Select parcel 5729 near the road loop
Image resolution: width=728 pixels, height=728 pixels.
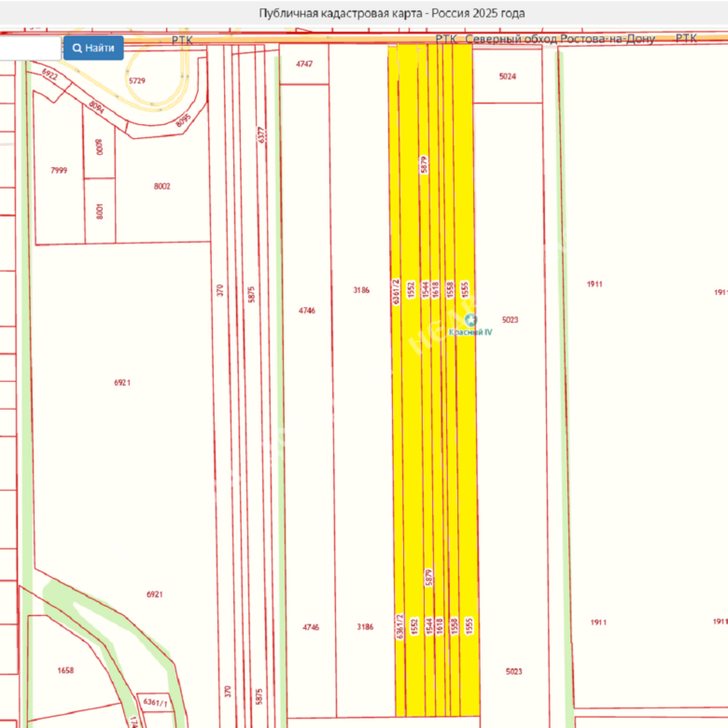click(x=137, y=81)
